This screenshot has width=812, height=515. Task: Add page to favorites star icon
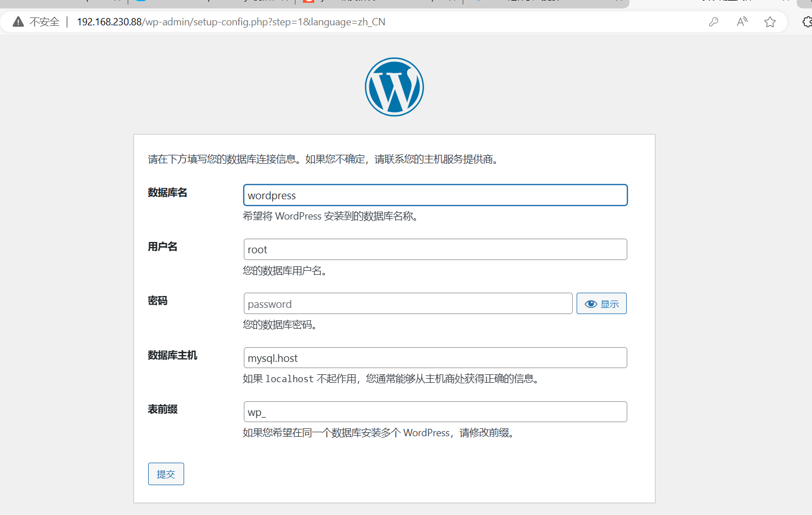point(770,22)
